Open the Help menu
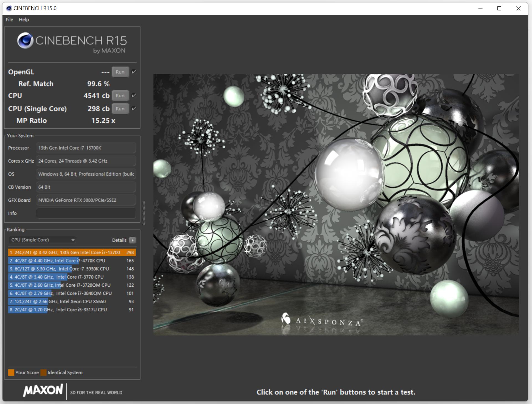This screenshot has width=532, height=404. (x=24, y=20)
